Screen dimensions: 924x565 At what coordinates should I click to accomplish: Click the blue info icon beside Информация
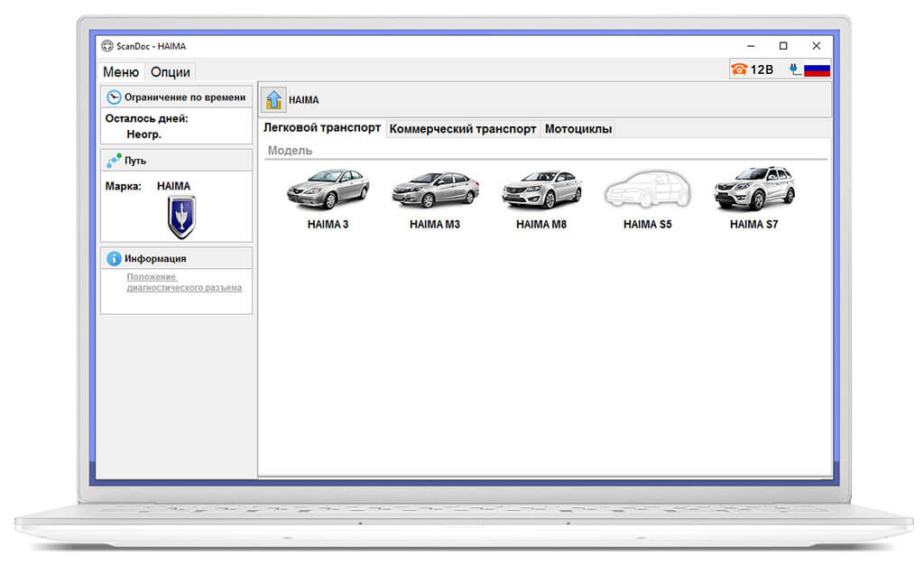114,258
